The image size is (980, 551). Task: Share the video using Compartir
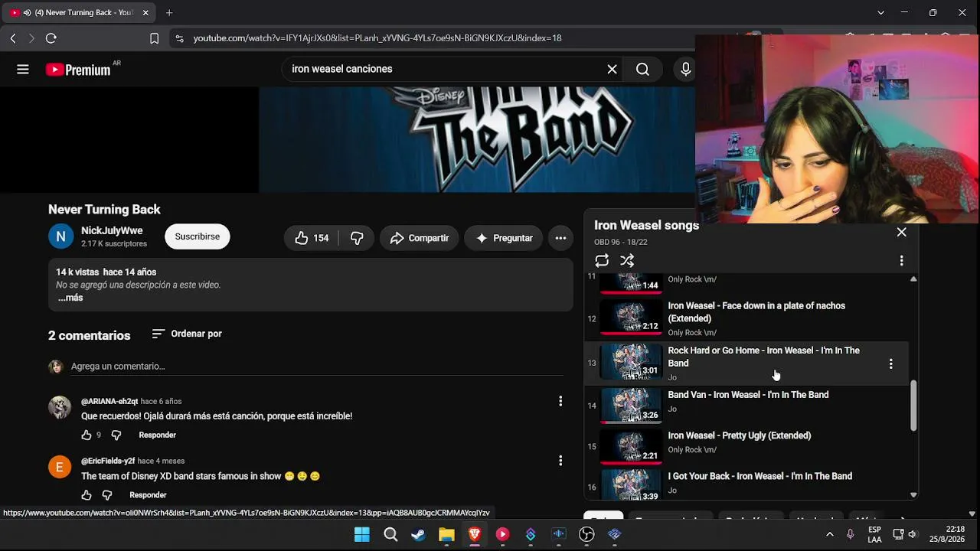[419, 238]
